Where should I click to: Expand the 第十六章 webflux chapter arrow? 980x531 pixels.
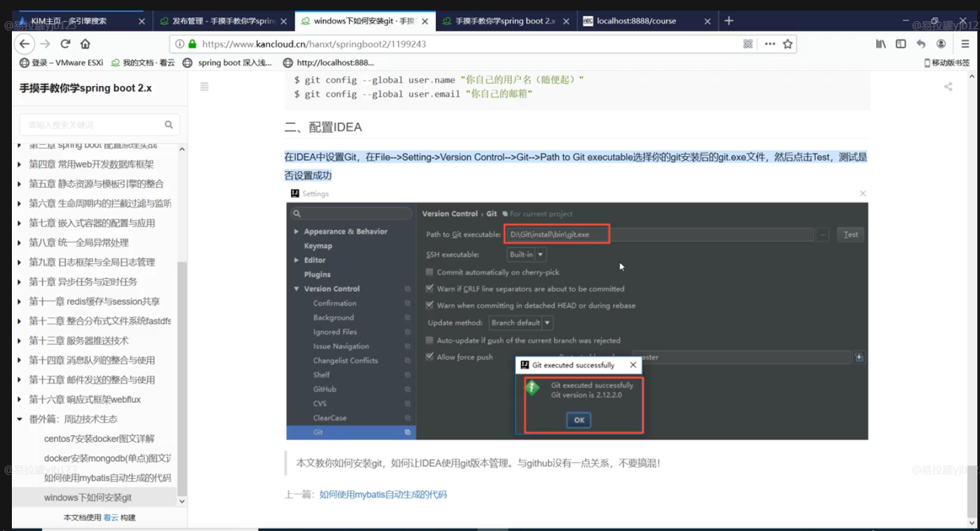click(20, 399)
